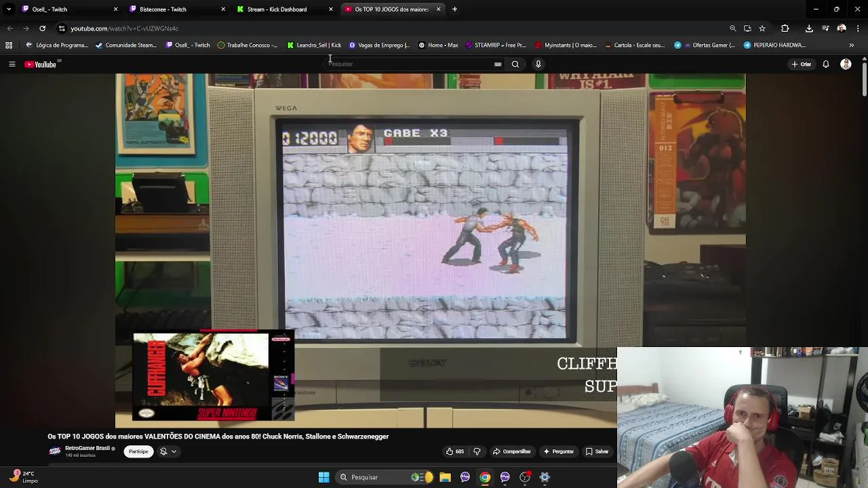
Task: Close the Osell_ - Twitch tab
Action: [x=115, y=9]
